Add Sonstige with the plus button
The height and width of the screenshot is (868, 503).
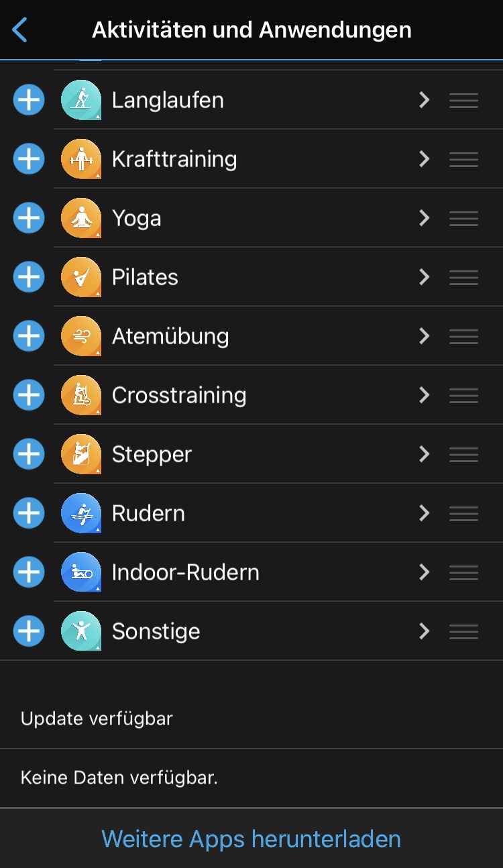(29, 631)
